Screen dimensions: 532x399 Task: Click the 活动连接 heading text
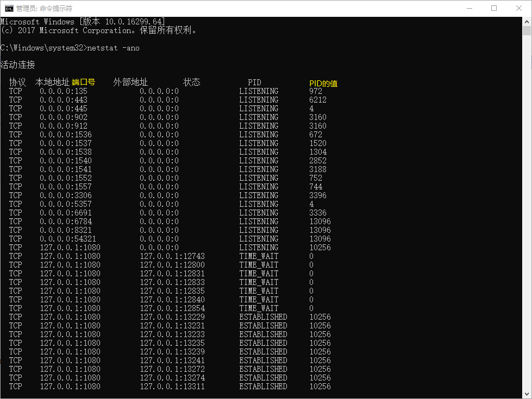15,65
